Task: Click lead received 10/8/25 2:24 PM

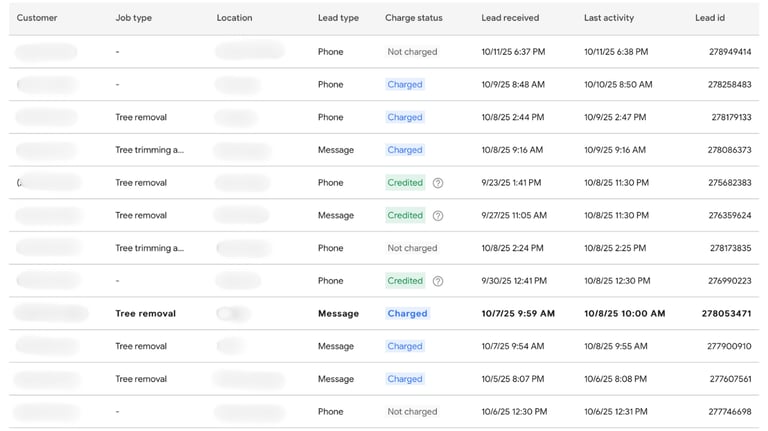Action: (512, 248)
